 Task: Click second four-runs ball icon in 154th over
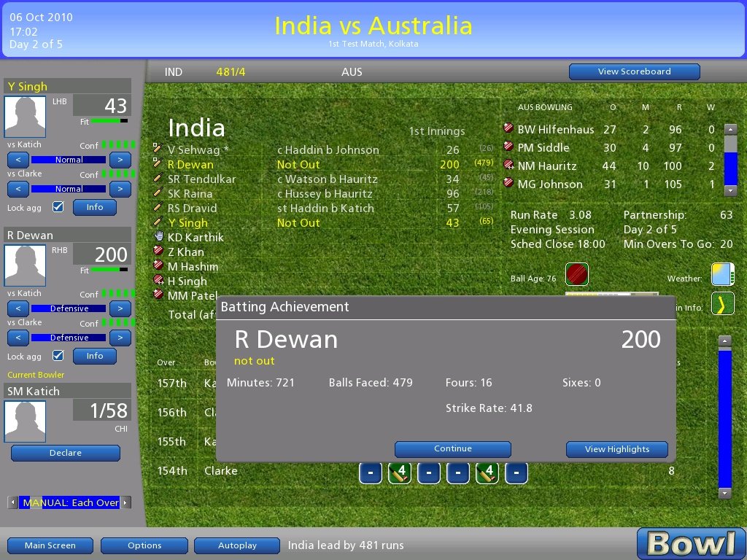(x=487, y=472)
